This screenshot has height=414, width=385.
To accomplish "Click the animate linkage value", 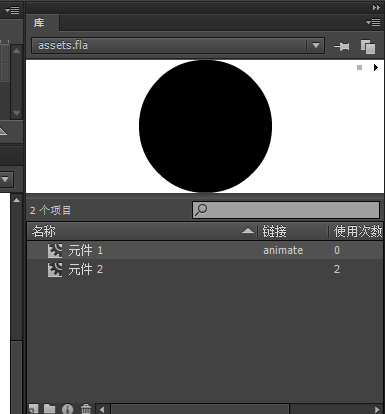I will click(283, 250).
